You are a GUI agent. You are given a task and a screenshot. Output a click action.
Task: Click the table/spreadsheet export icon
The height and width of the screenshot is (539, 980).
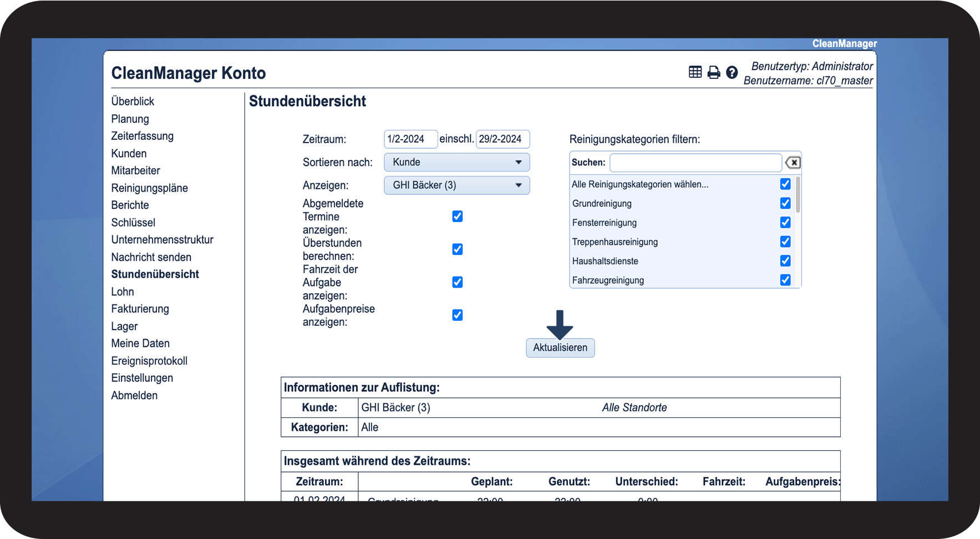[x=695, y=72]
